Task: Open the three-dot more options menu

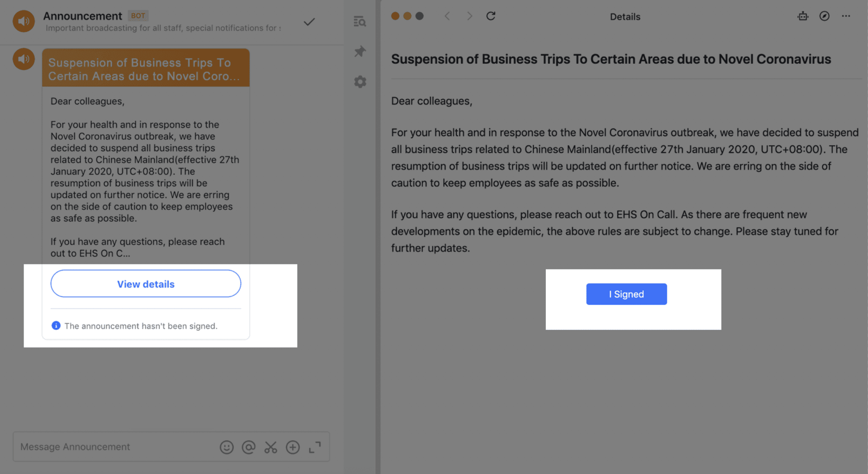Action: 846,16
